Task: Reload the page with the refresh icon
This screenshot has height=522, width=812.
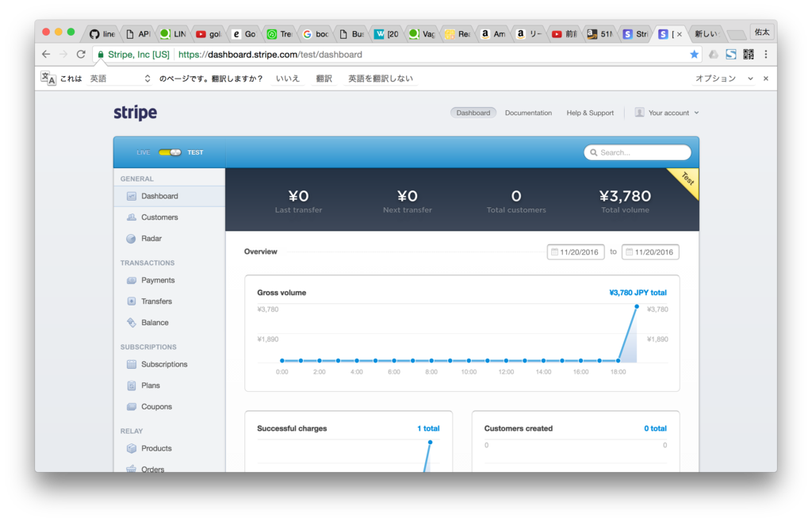Action: click(x=81, y=55)
